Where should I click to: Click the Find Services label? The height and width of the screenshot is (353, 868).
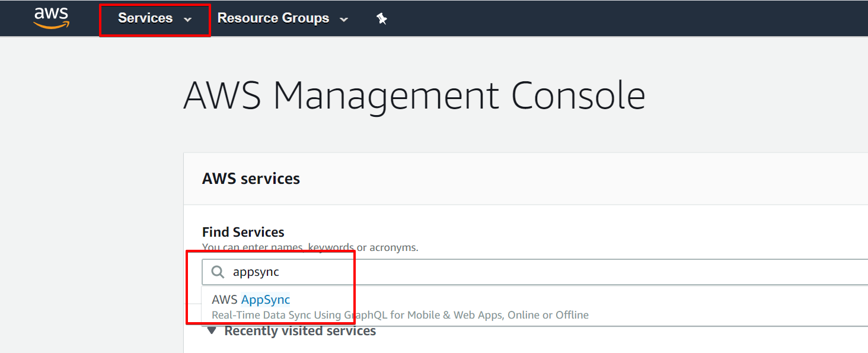pyautogui.click(x=243, y=232)
